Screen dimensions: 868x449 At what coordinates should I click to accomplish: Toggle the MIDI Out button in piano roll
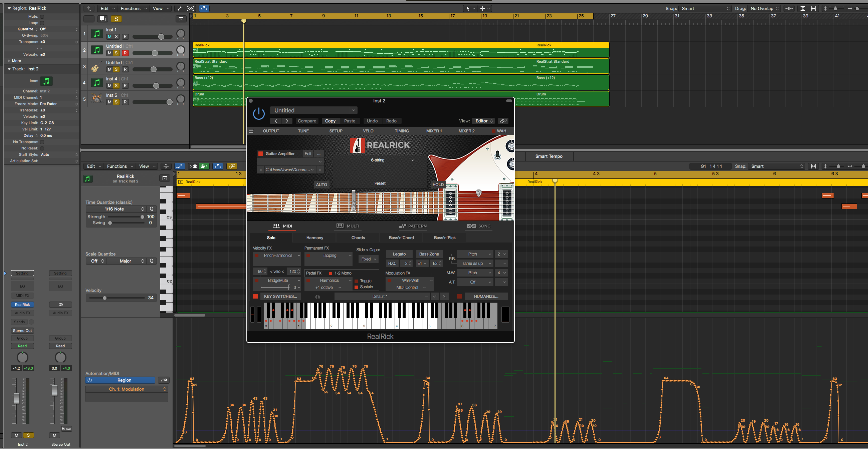click(x=204, y=166)
